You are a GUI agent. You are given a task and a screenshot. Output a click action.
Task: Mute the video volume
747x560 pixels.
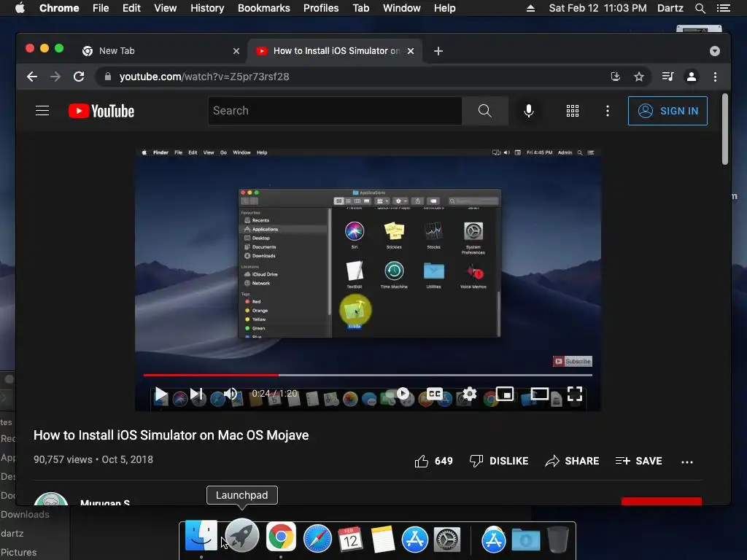[x=231, y=394]
